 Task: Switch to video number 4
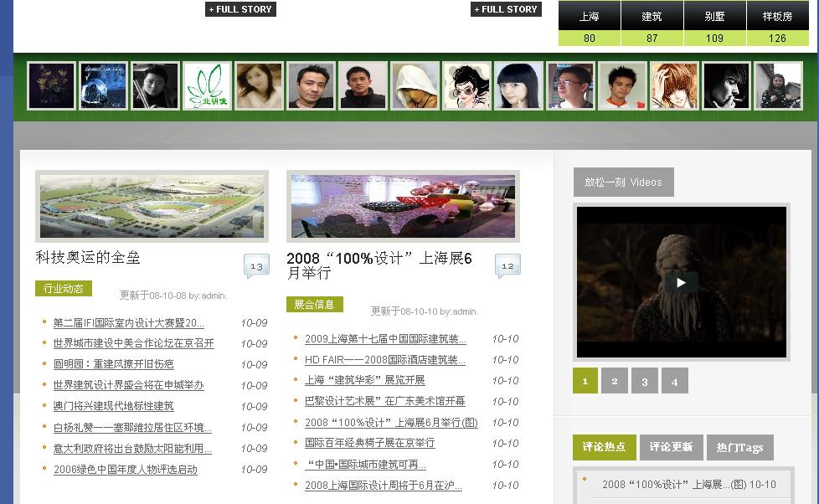tap(674, 381)
